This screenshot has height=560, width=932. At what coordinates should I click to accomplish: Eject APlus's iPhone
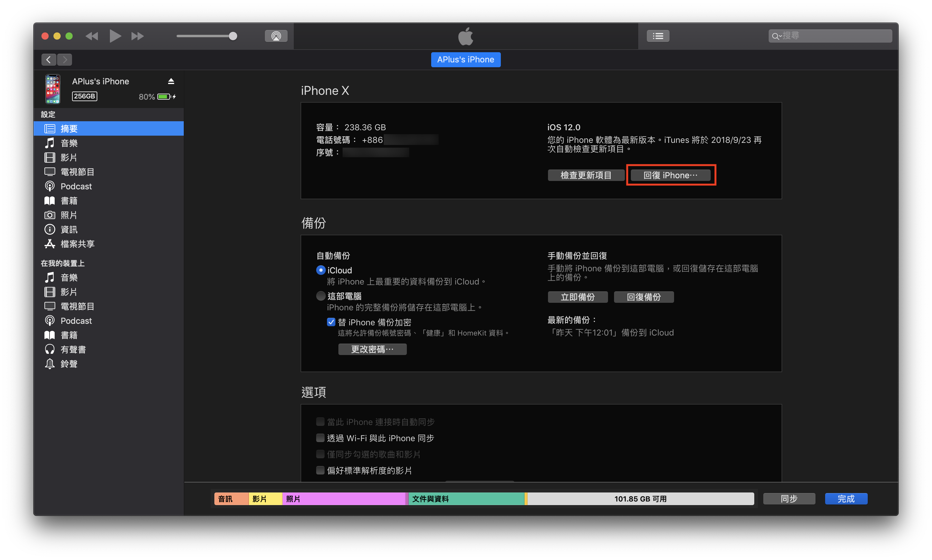(x=171, y=81)
